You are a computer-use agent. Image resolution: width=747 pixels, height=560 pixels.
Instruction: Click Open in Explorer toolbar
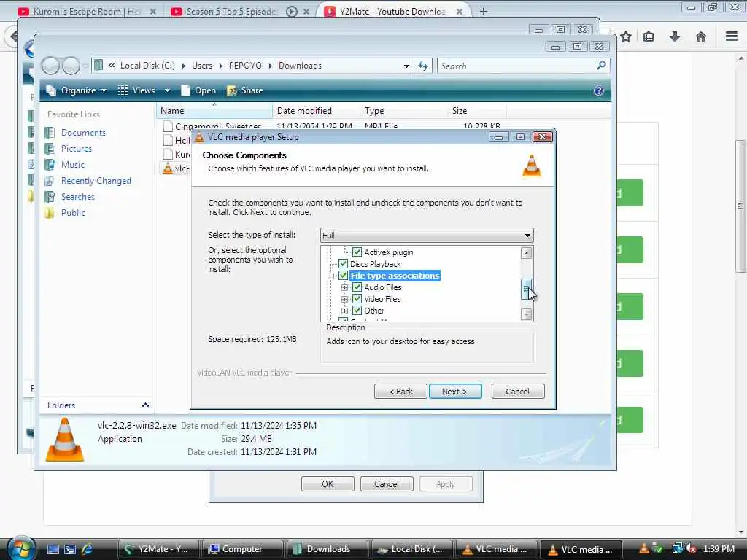point(198,90)
